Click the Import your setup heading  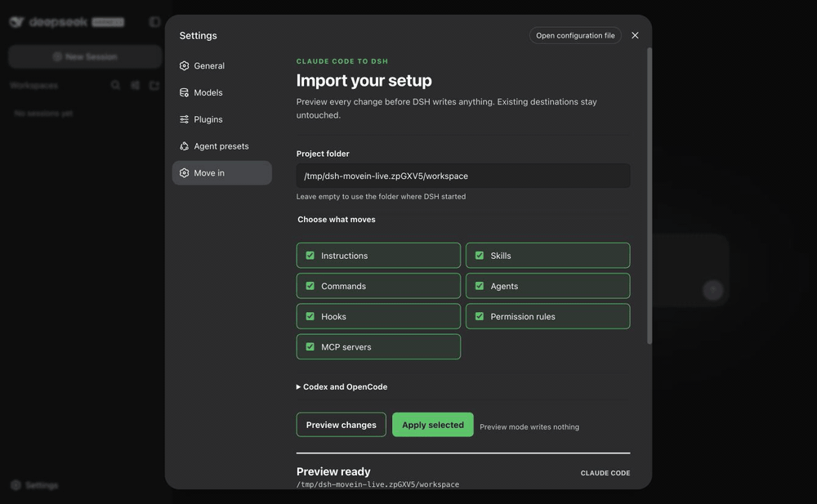(x=364, y=80)
